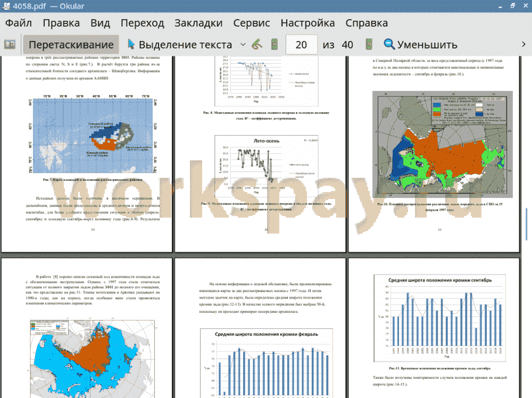This screenshot has width=532, height=398.
Task: Open the Сервис menu
Action: click(252, 23)
